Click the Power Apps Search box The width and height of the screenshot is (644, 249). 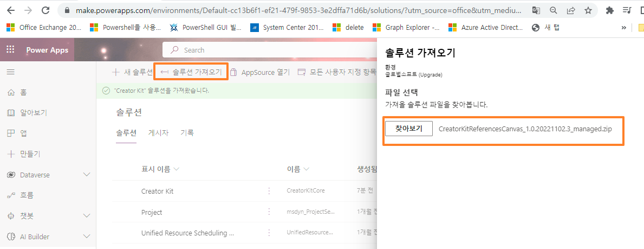tap(269, 50)
